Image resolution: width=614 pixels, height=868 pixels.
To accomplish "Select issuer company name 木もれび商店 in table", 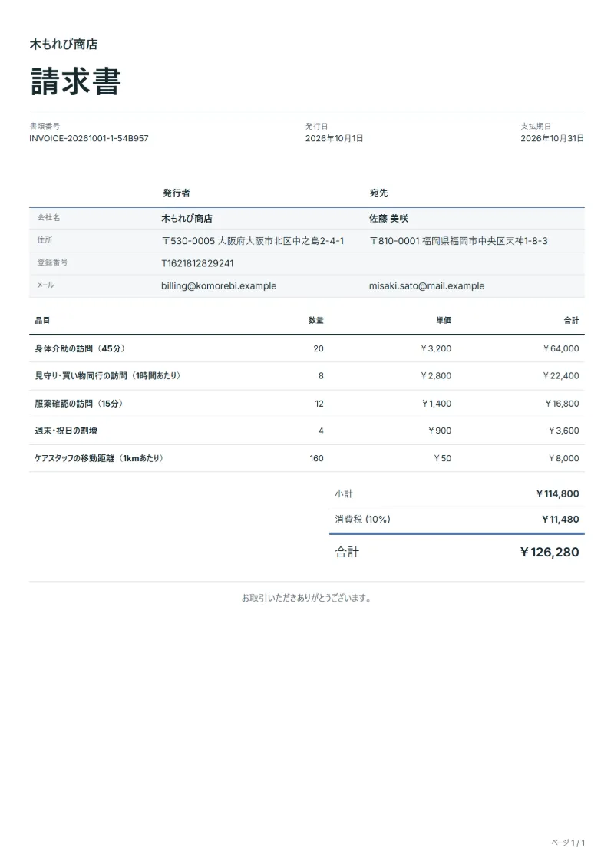I will click(x=187, y=219).
